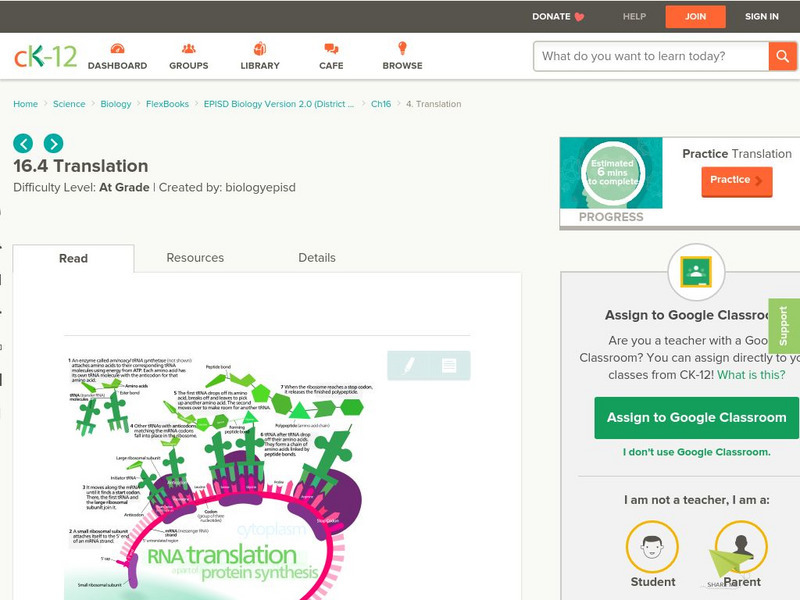This screenshot has height=600, width=800.
Task: Open the Library backpack icon
Action: point(260,48)
